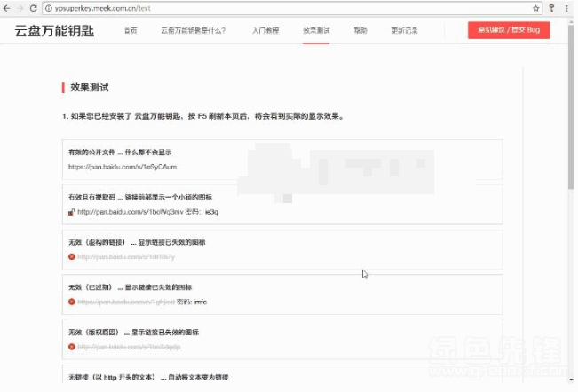Click the scrollbar down arrow
This screenshot has width=578, height=392.
571,380
